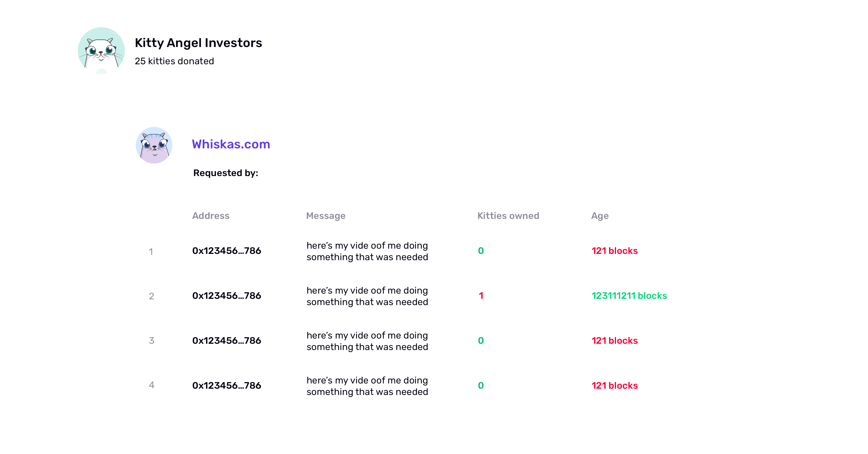Select address 0x123456...786 in row 2
The width and height of the screenshot is (868, 454).
(226, 296)
